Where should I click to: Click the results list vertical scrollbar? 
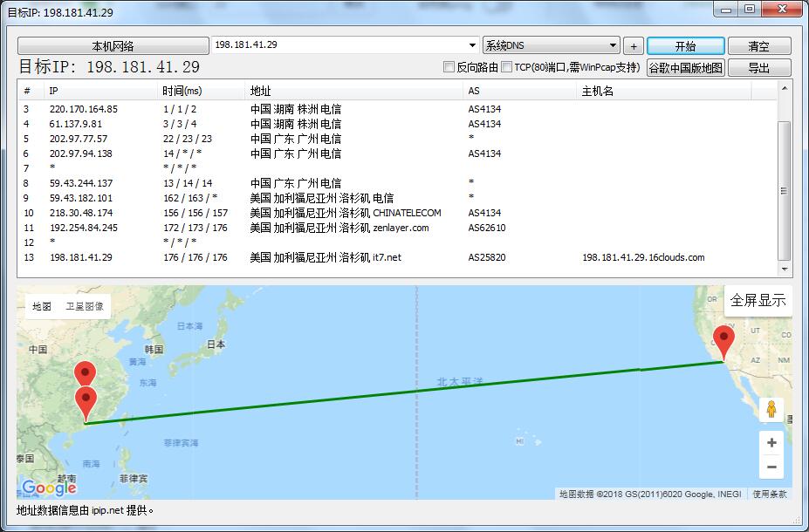(785, 192)
